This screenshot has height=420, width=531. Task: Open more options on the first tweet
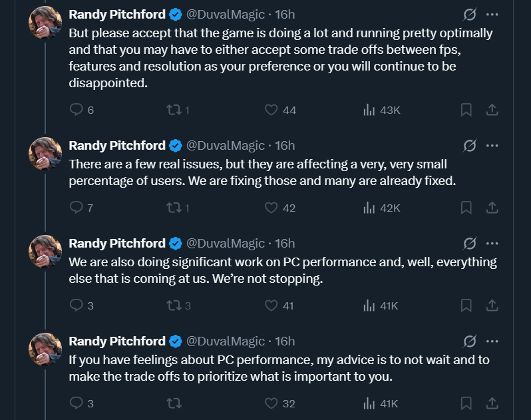[x=492, y=15]
